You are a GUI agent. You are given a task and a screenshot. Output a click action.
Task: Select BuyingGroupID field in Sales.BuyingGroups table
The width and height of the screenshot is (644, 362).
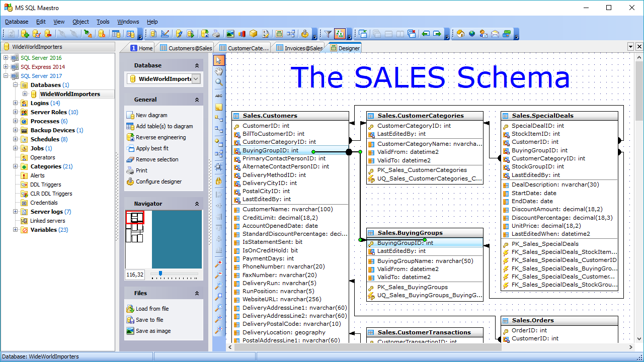[x=405, y=243]
